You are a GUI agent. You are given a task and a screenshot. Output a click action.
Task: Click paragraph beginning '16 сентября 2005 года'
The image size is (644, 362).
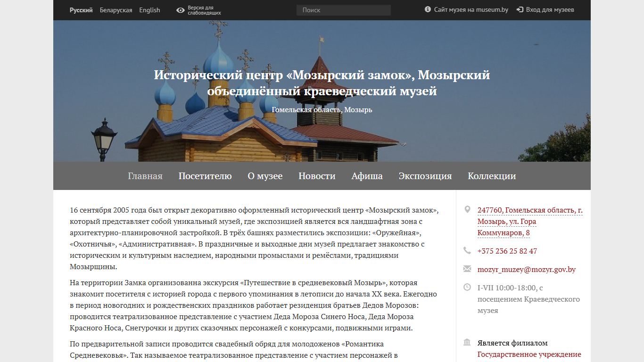point(254,239)
